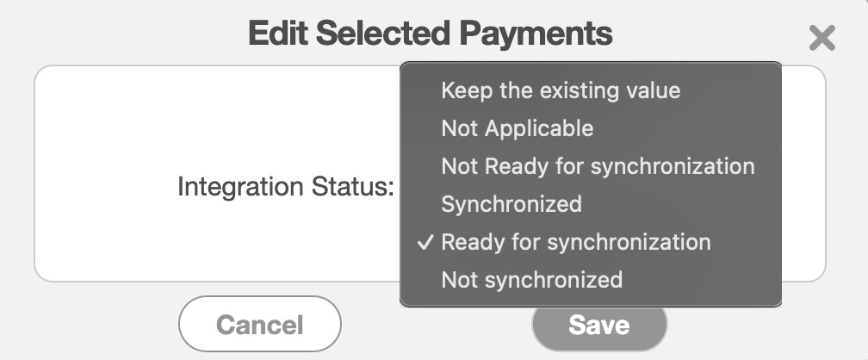868x360 pixels.
Task: Dismiss the dialog using the X icon
Action: pos(822,38)
